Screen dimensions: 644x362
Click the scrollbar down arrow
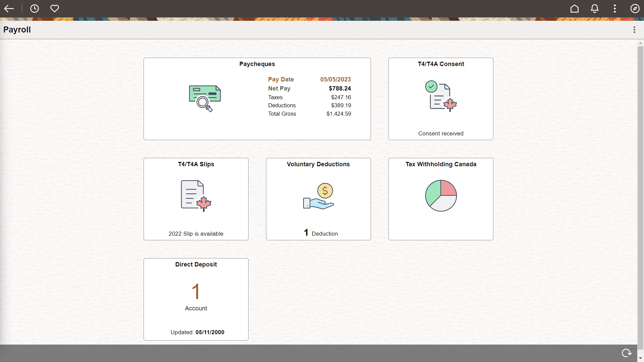[640, 358]
